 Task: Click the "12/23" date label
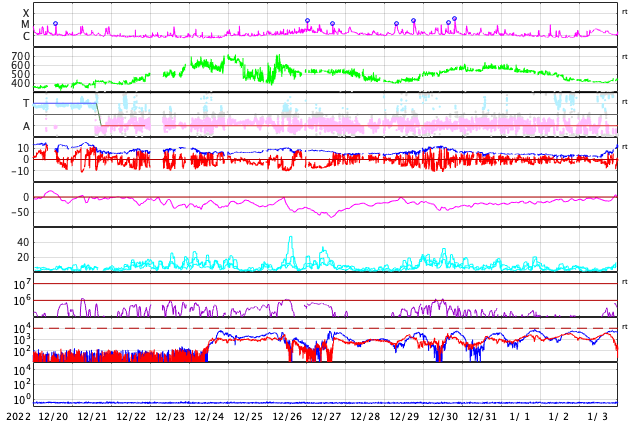click(170, 416)
